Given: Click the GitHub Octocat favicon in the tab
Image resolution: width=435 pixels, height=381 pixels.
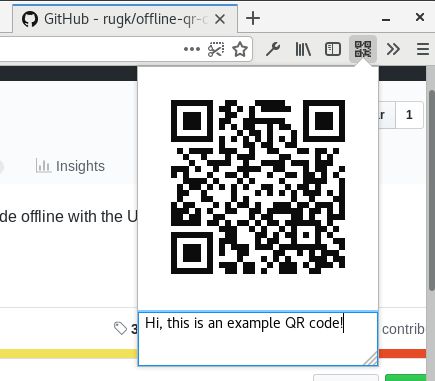Looking at the screenshot, I should pyautogui.click(x=30, y=19).
